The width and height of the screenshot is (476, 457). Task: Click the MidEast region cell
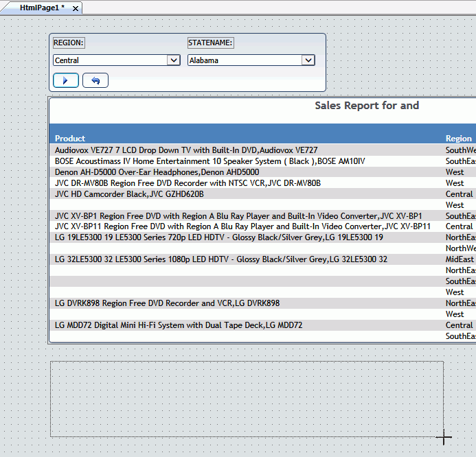pyautogui.click(x=460, y=259)
